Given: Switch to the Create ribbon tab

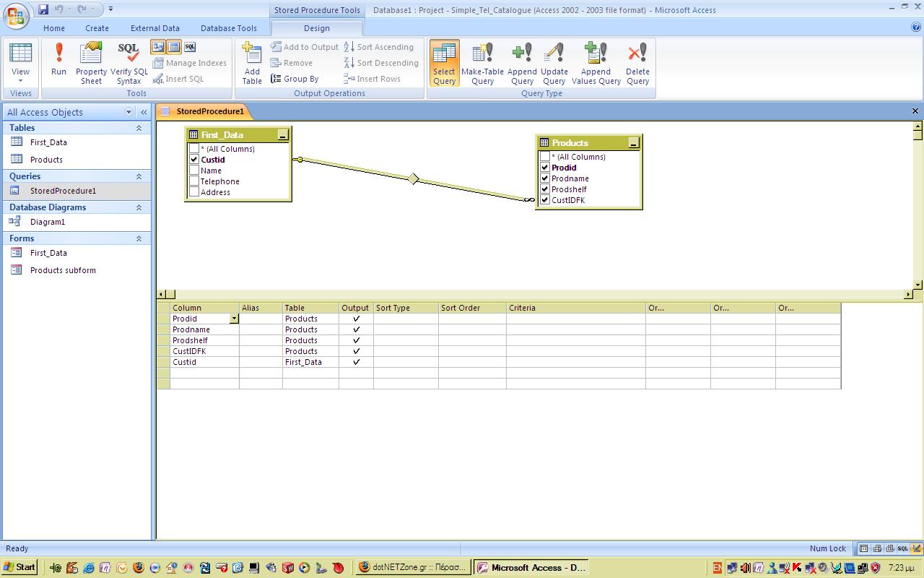Looking at the screenshot, I should pos(97,28).
